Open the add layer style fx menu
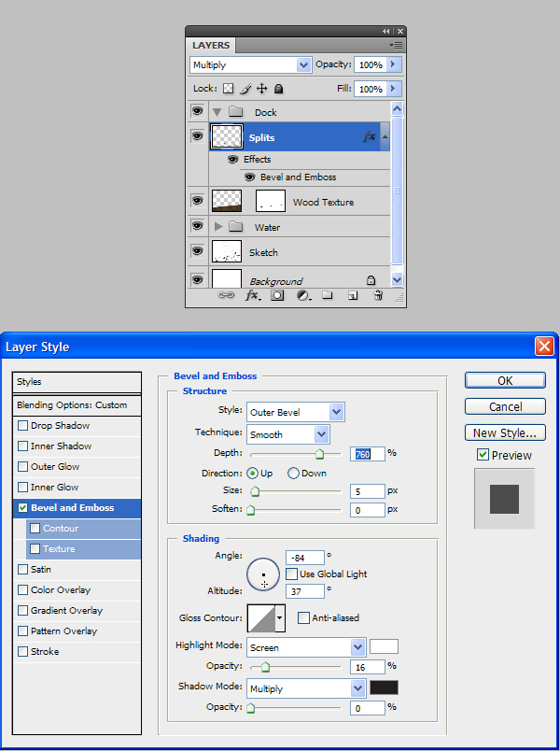The width and height of the screenshot is (560, 751). coord(253,295)
